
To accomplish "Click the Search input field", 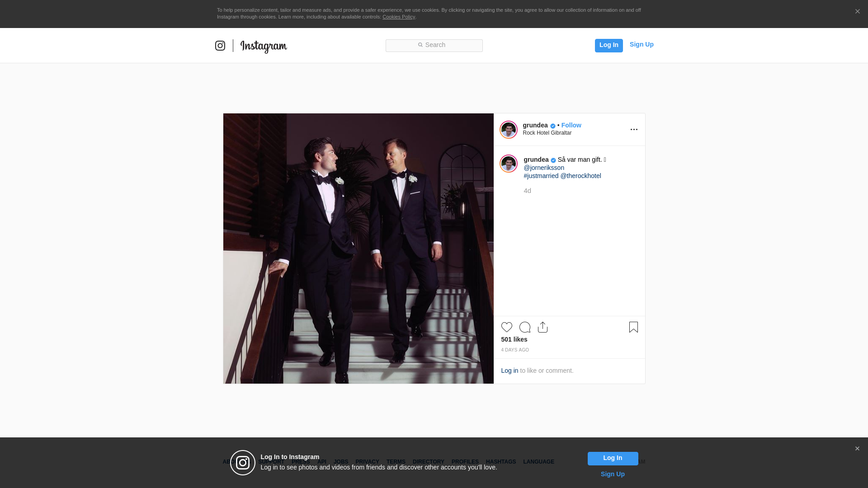I will 434,45.
